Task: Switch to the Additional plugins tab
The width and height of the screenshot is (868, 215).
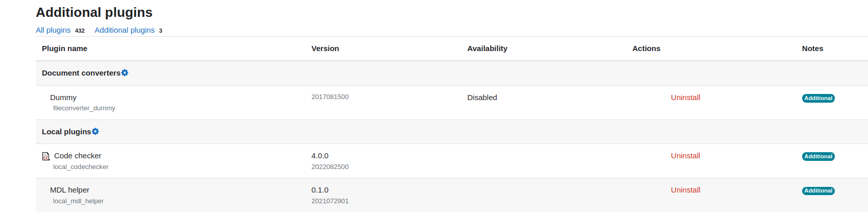Action: pyautogui.click(x=125, y=30)
